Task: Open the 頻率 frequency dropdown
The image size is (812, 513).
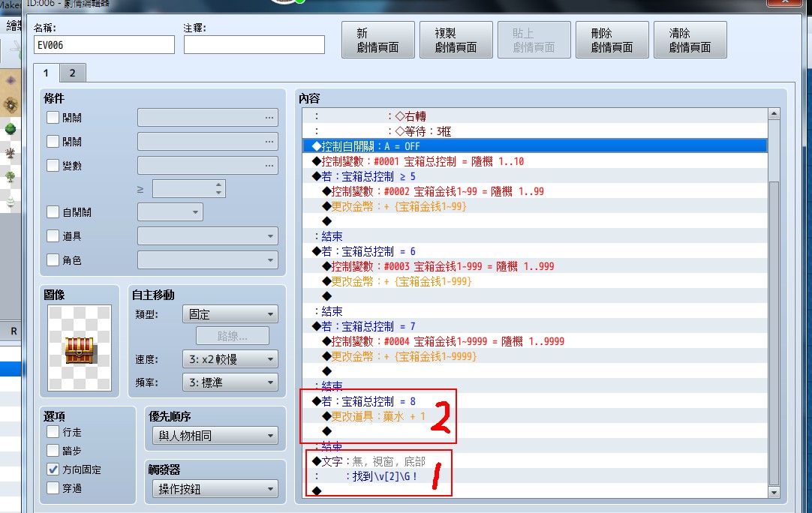Action: 230,382
